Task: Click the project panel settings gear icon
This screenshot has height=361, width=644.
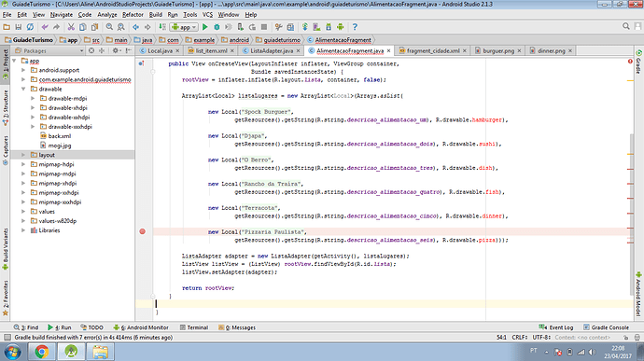Action: pos(116,51)
